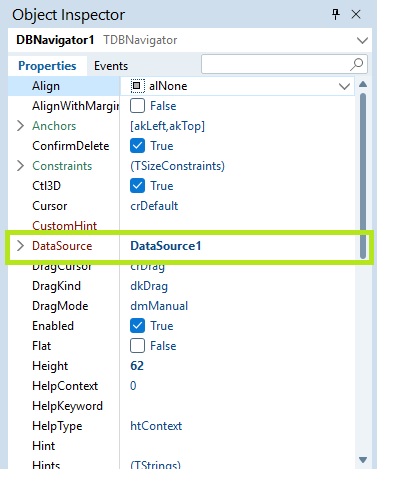Select the Flat property name
Screen dimensions: 397x483
(42, 346)
